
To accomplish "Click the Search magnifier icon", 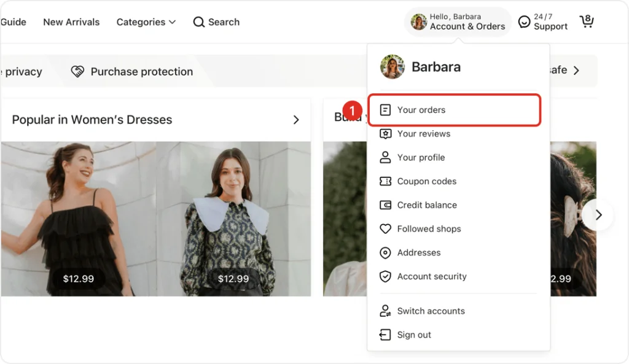I will tap(198, 22).
